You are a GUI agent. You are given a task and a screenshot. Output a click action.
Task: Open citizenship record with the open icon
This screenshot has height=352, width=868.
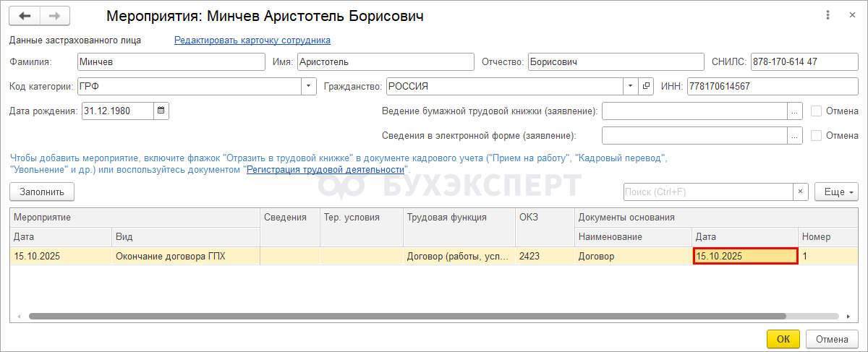(647, 86)
